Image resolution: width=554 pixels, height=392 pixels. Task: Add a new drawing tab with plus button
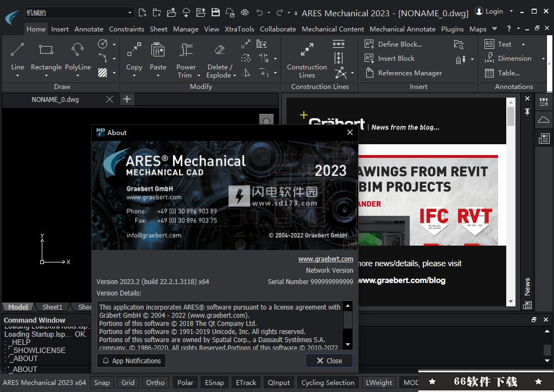click(127, 100)
